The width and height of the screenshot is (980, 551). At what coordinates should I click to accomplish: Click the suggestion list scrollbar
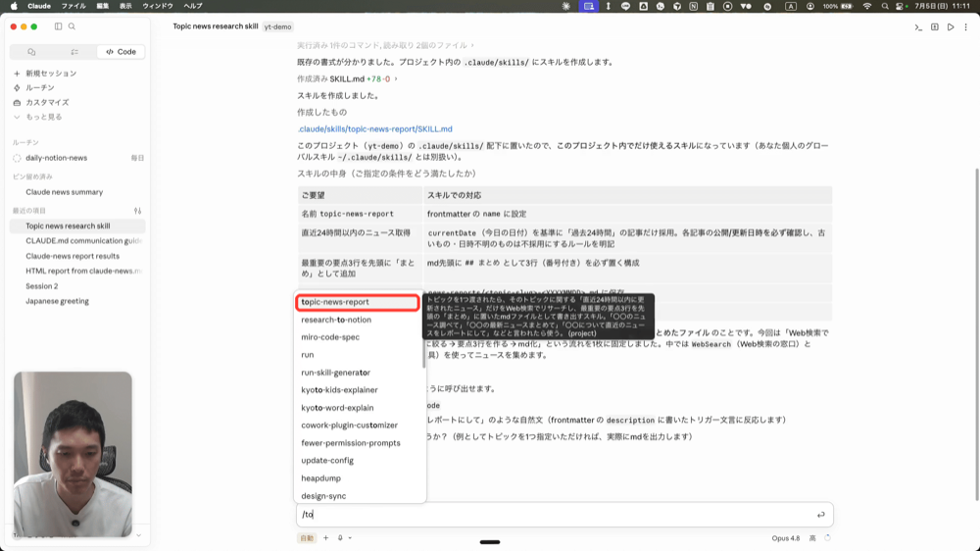tap(423, 331)
